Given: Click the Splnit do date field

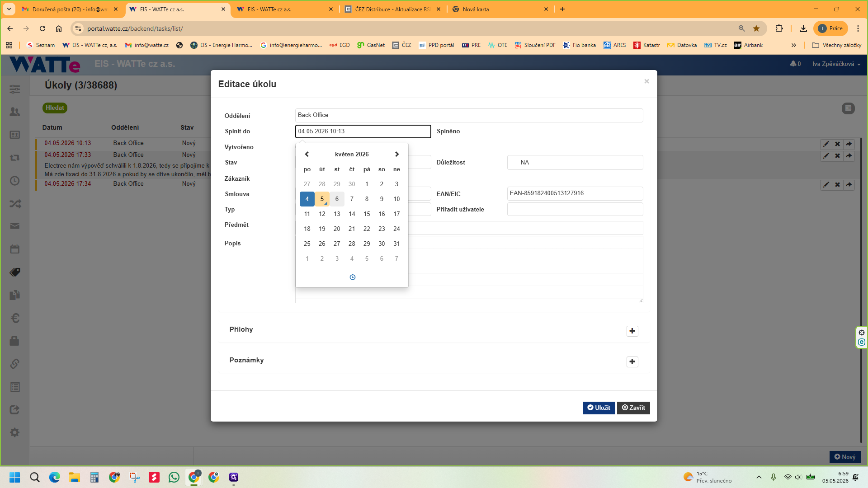Looking at the screenshot, I should coord(363,131).
